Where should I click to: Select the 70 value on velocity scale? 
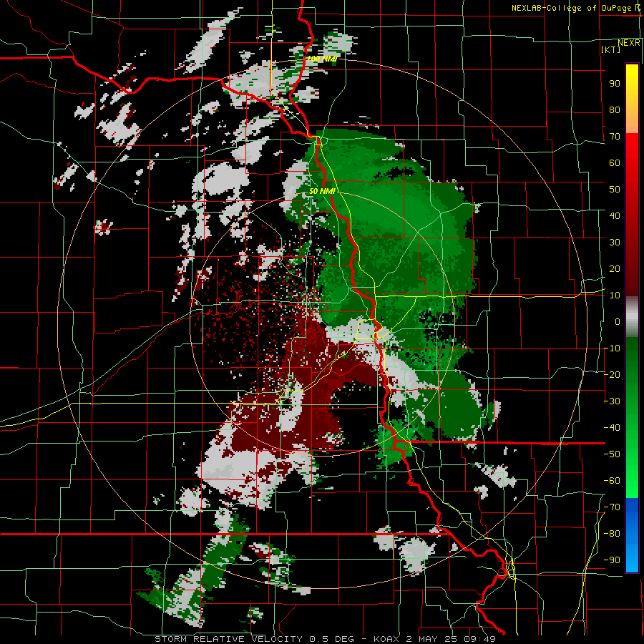pos(615,137)
